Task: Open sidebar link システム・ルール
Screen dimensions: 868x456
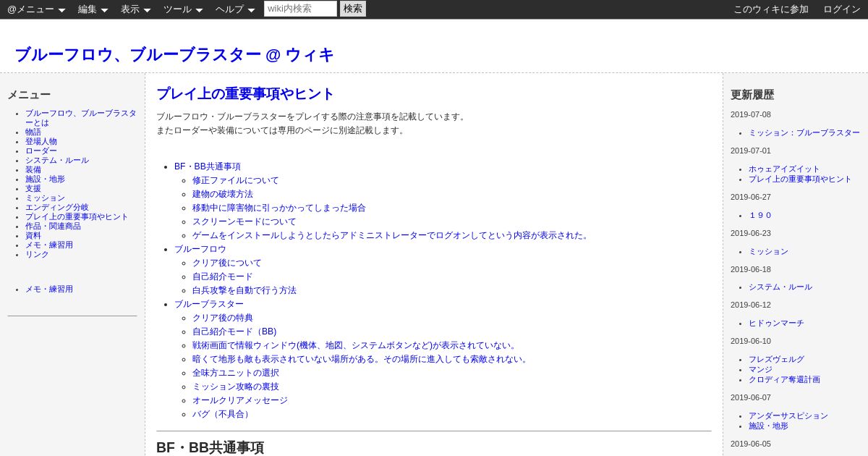Action: (57, 161)
